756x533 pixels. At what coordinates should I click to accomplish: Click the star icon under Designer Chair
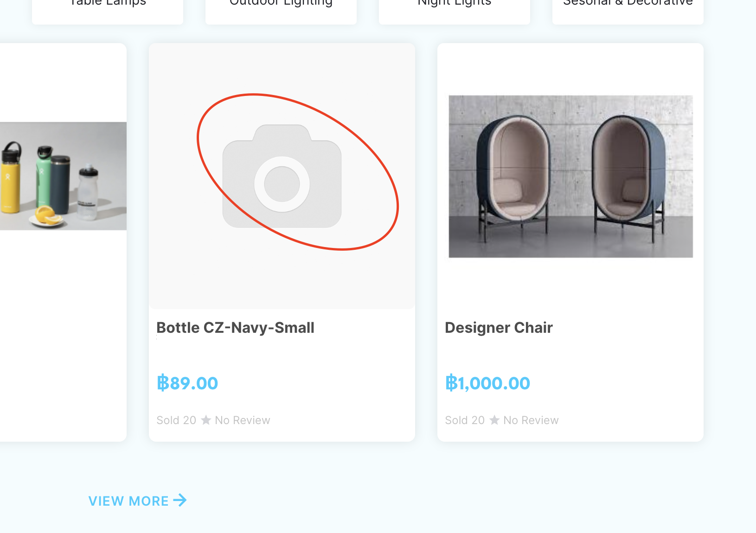point(494,420)
